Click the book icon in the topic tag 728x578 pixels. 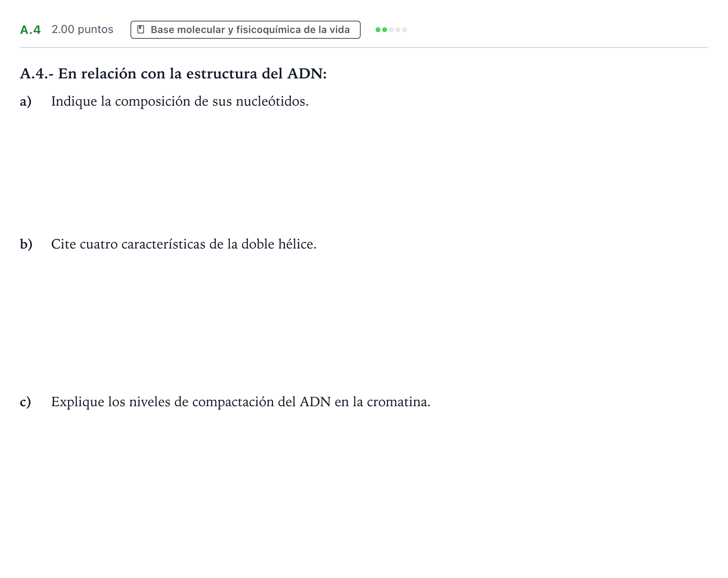tap(141, 30)
